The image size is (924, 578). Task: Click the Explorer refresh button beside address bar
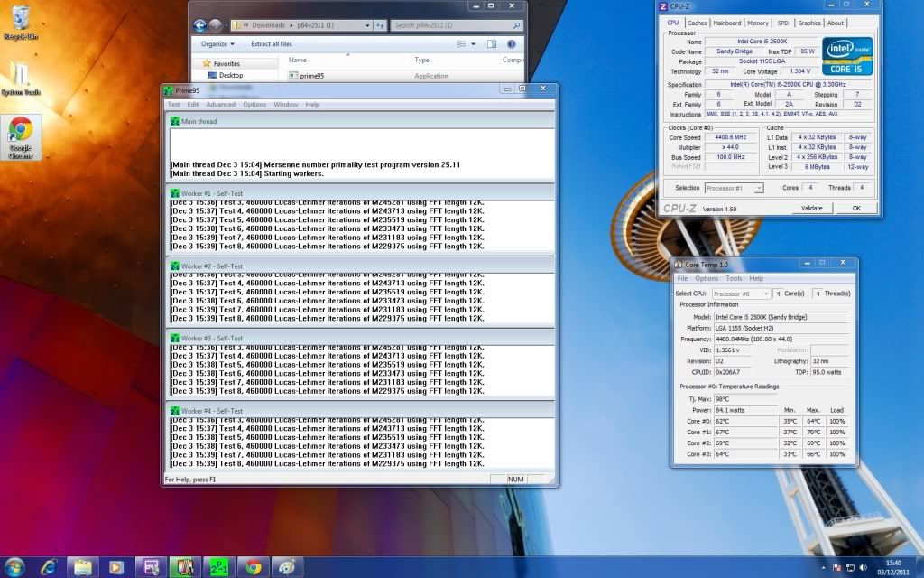tap(380, 25)
